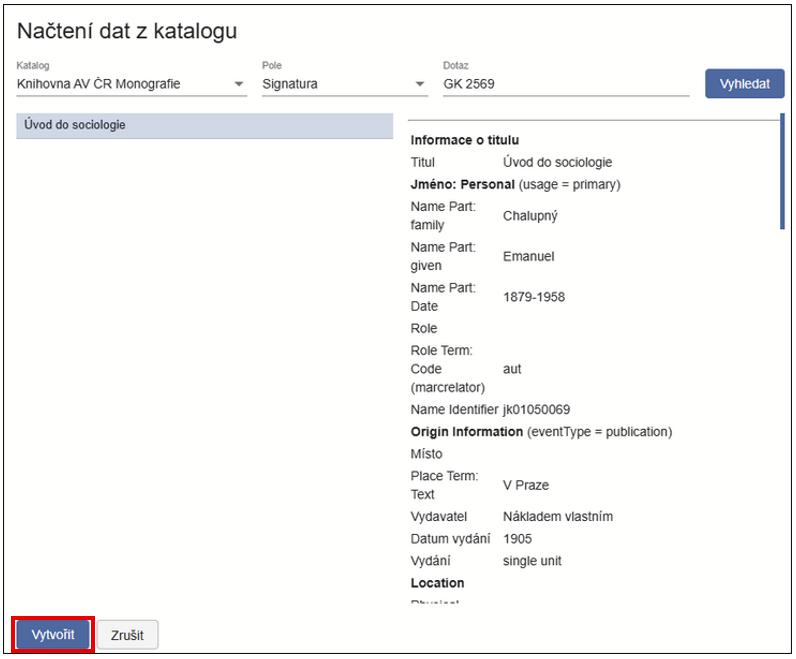This screenshot has height=659, width=796.
Task: Click the Titul value in details panel
Action: click(x=557, y=162)
